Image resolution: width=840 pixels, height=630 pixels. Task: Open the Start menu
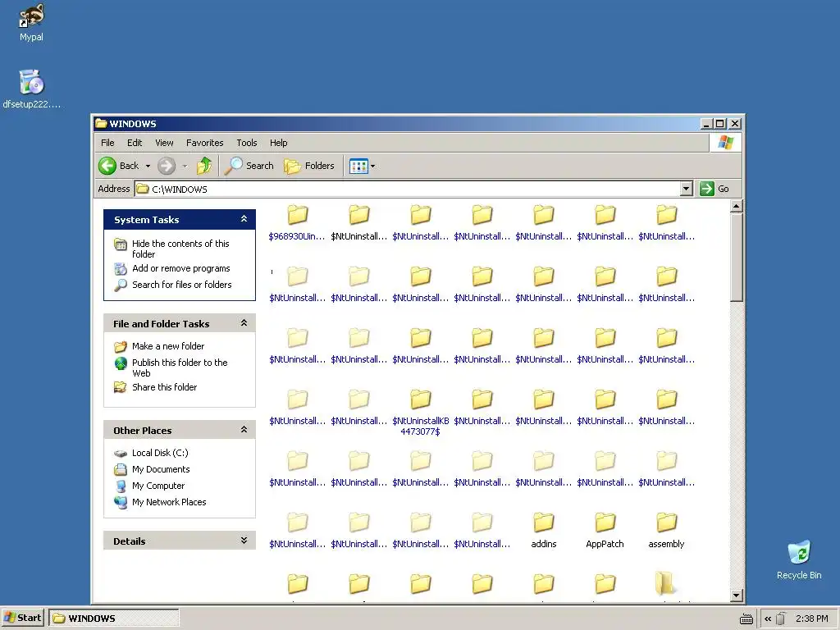tap(22, 618)
